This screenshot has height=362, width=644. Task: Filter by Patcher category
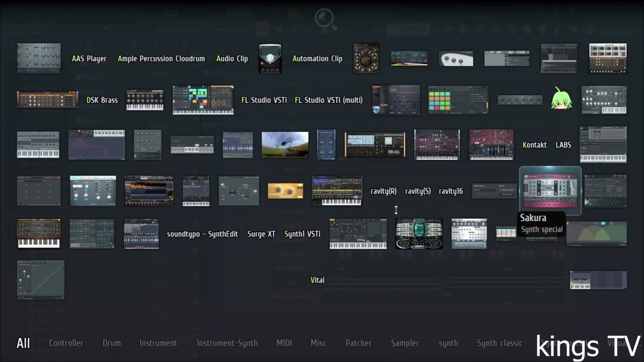[359, 343]
